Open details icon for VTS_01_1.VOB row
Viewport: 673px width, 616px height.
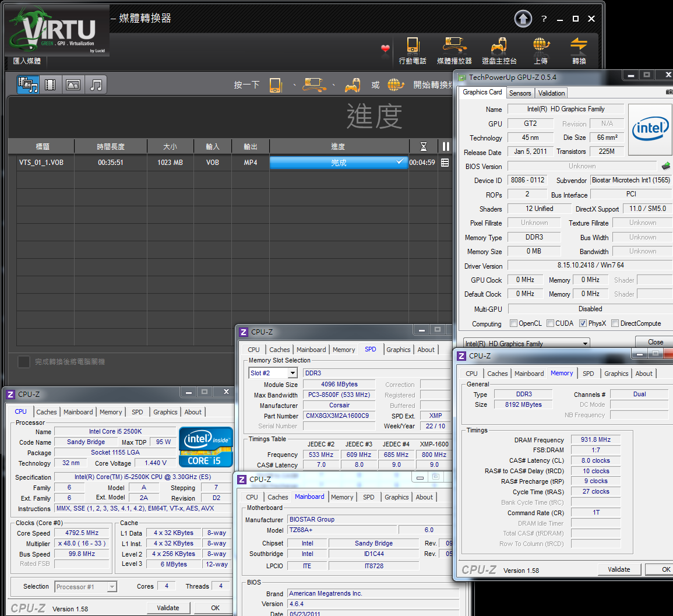[x=445, y=163]
